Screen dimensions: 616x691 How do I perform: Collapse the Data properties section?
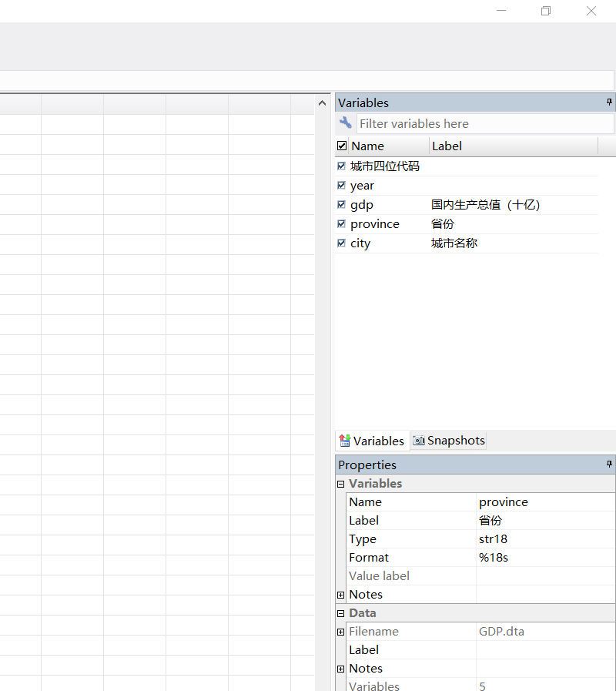pyautogui.click(x=341, y=613)
